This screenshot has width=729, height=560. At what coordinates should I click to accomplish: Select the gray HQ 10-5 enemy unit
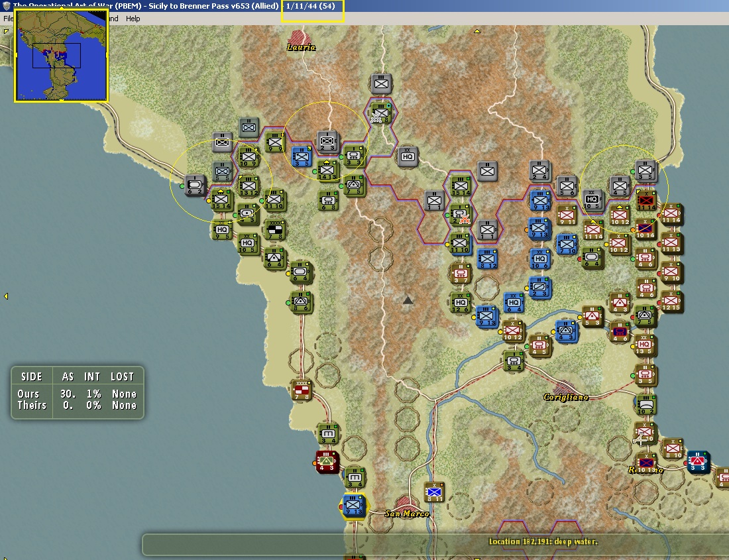coord(592,200)
